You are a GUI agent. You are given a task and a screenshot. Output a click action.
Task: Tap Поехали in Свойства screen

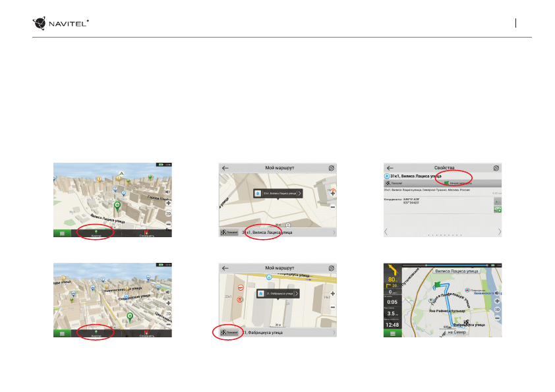pyautogui.click(x=394, y=183)
